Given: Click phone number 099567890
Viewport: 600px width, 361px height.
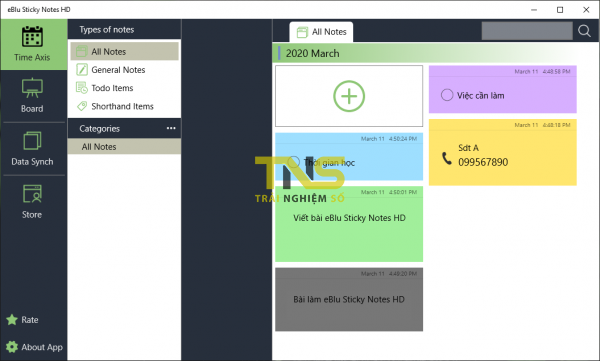Looking at the screenshot, I should pos(483,162).
